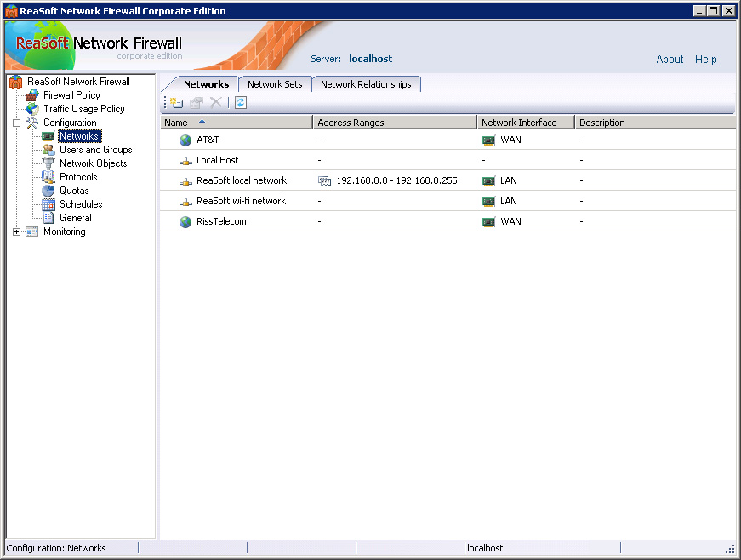Switch to the Network Sets tab

point(275,84)
